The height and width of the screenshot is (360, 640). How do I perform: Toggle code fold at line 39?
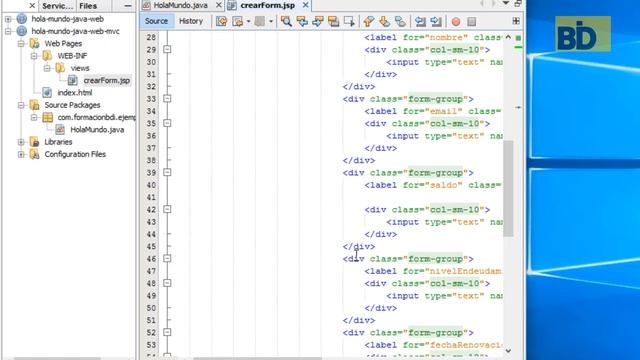[167, 173]
